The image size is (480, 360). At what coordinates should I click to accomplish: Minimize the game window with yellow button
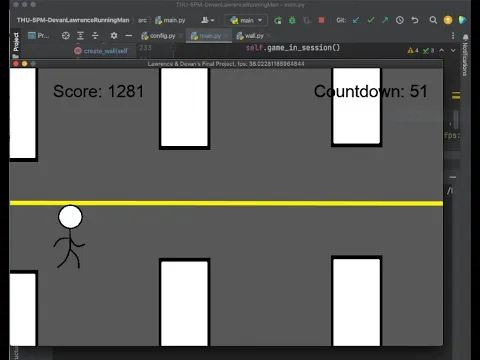click(24, 64)
